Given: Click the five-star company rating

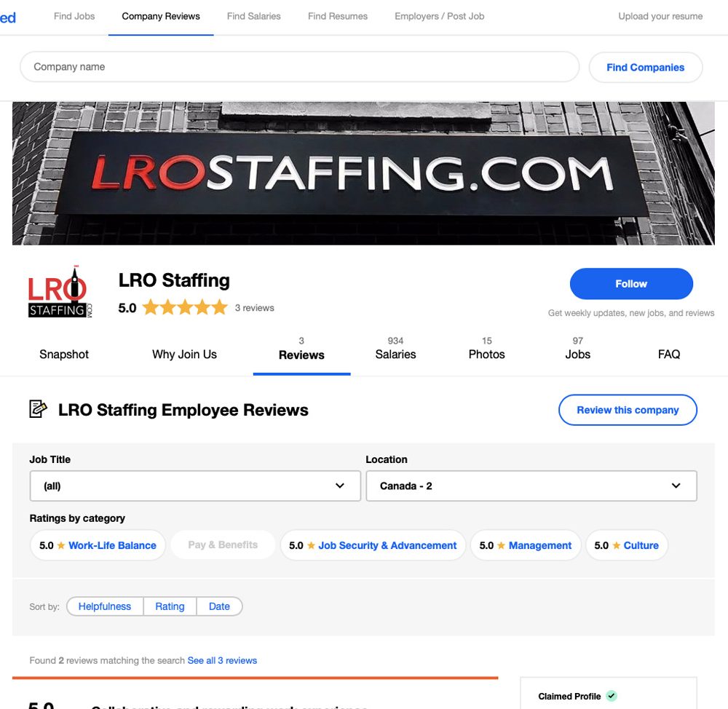Looking at the screenshot, I should 185,307.
